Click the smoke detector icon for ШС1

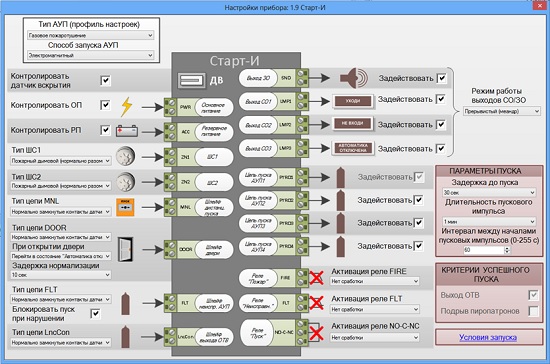(x=125, y=156)
